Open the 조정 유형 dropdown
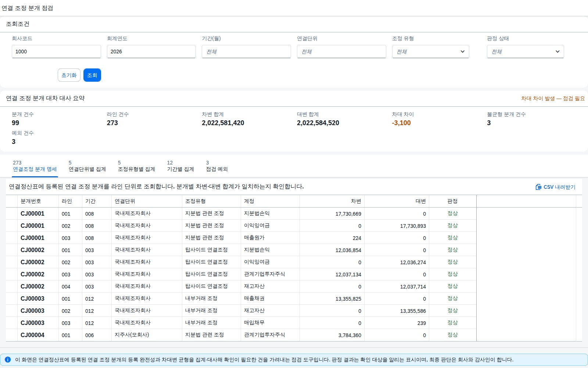 tap(430, 52)
